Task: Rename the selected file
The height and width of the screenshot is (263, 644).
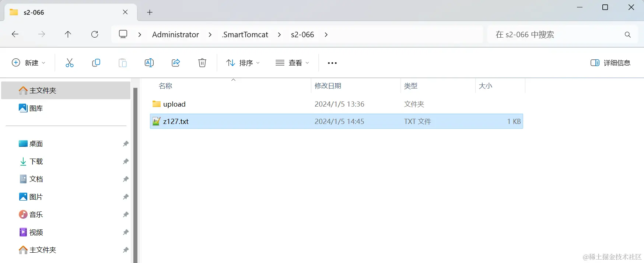Action: tap(149, 63)
